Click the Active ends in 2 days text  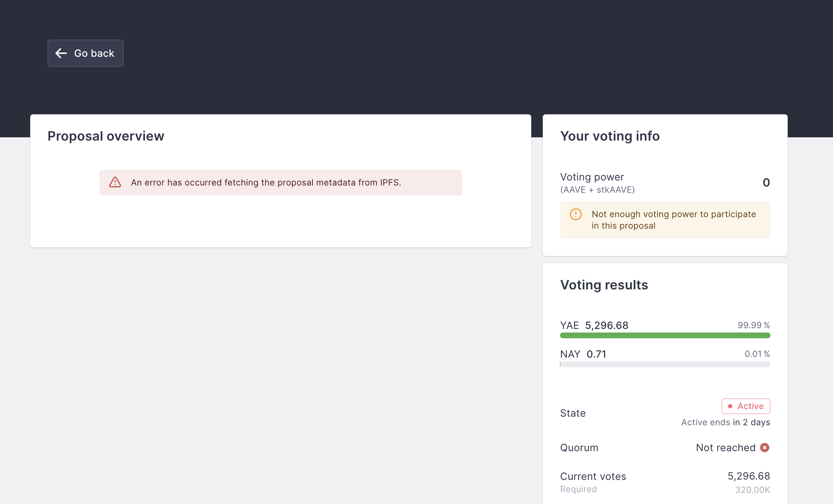click(x=725, y=422)
